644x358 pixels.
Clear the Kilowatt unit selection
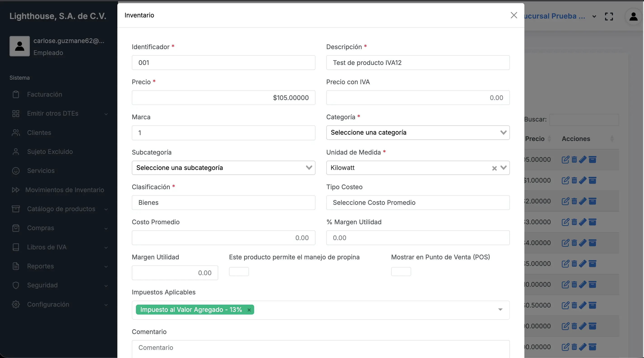(494, 168)
